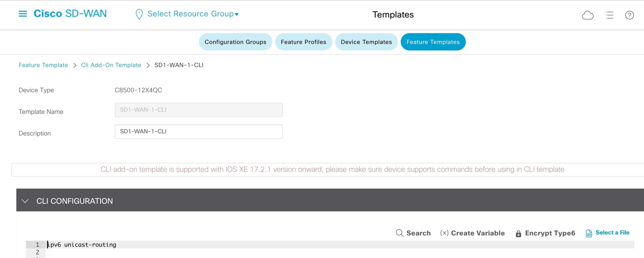Image resolution: width=644 pixels, height=258 pixels.
Task: Click the Cisco SD-WAN logo
Action: pos(70,14)
